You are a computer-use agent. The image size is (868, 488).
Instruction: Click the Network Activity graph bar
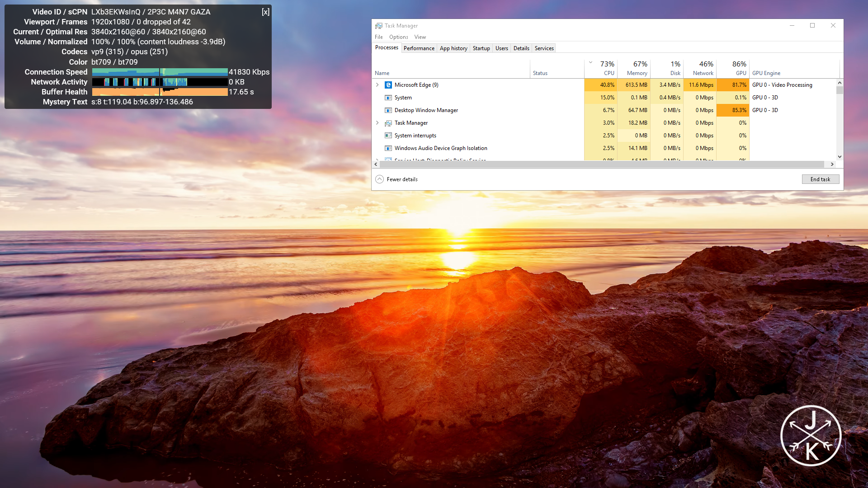[160, 82]
